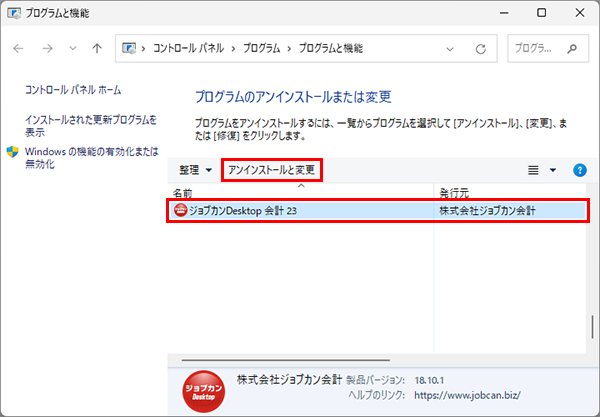The image size is (600, 417).
Task: Click the change view list icon
Action: (533, 170)
